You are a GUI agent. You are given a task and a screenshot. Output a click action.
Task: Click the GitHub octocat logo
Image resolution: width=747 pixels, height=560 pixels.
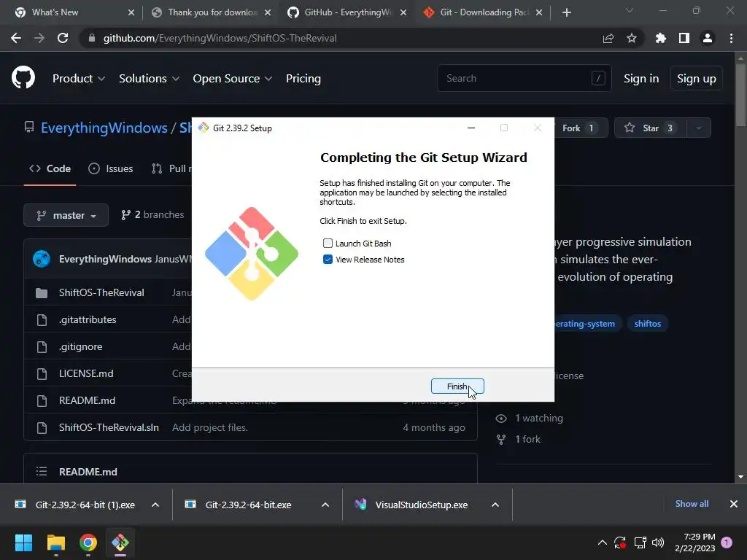pos(23,78)
